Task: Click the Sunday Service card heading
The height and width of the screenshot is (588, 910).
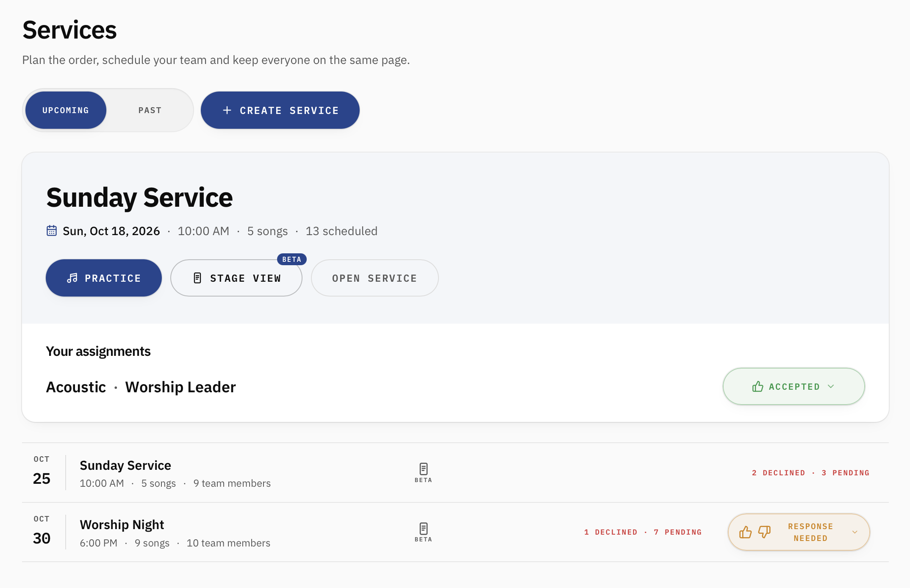Action: [139, 197]
